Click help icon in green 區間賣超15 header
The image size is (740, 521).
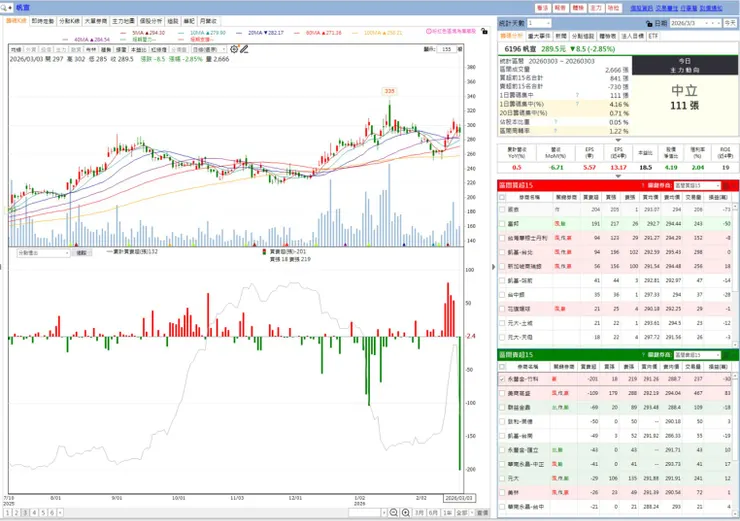[x=643, y=355]
